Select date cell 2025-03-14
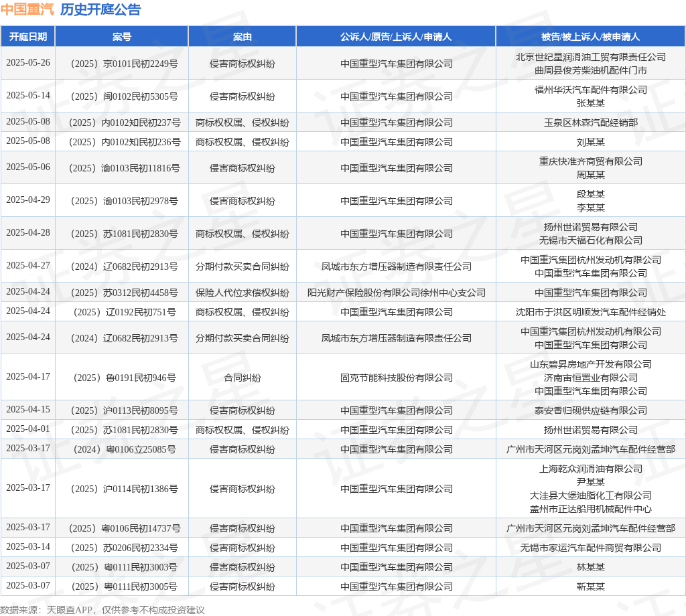 (28, 546)
